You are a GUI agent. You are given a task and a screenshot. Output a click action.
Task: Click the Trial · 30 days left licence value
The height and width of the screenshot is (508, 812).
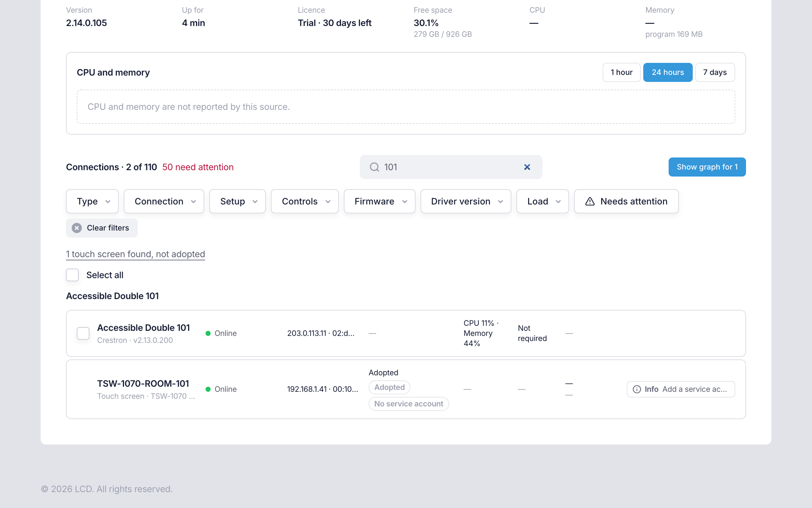335,23
